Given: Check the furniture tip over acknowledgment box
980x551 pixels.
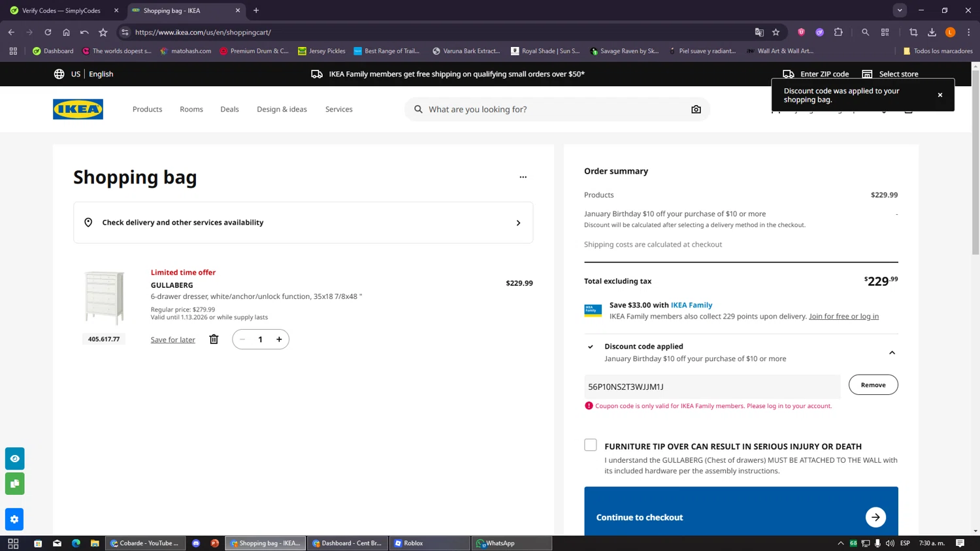Looking at the screenshot, I should tap(591, 445).
